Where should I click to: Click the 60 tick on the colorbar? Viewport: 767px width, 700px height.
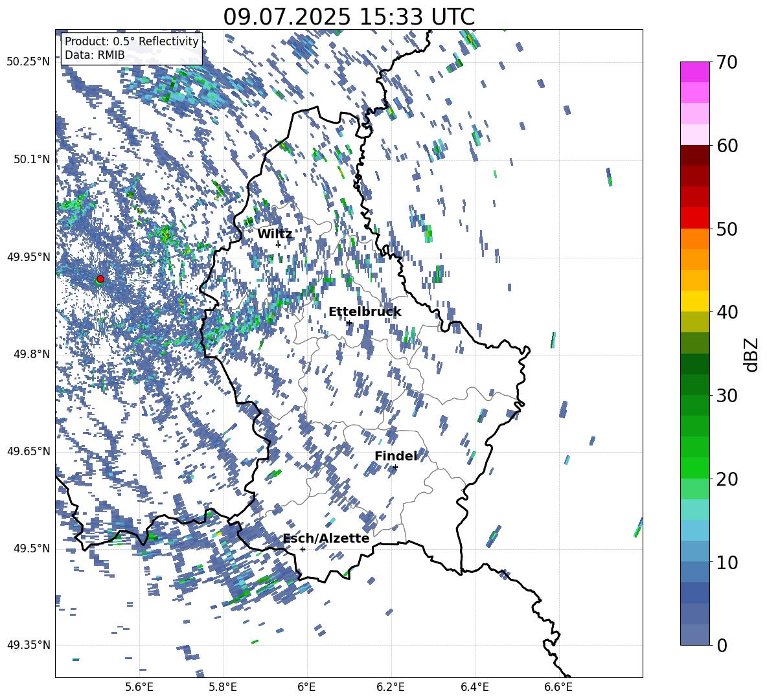pyautogui.click(x=726, y=146)
